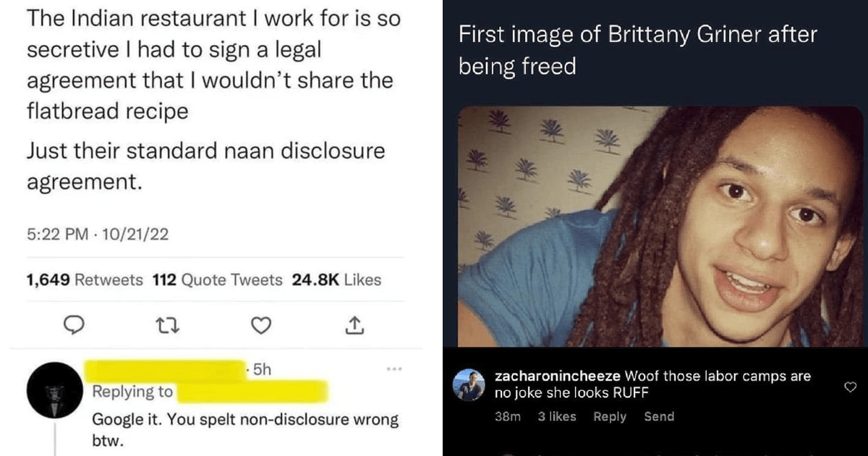Click the 5h reply timestamp
Viewport: 868px width, 456px height.
[x=260, y=370]
